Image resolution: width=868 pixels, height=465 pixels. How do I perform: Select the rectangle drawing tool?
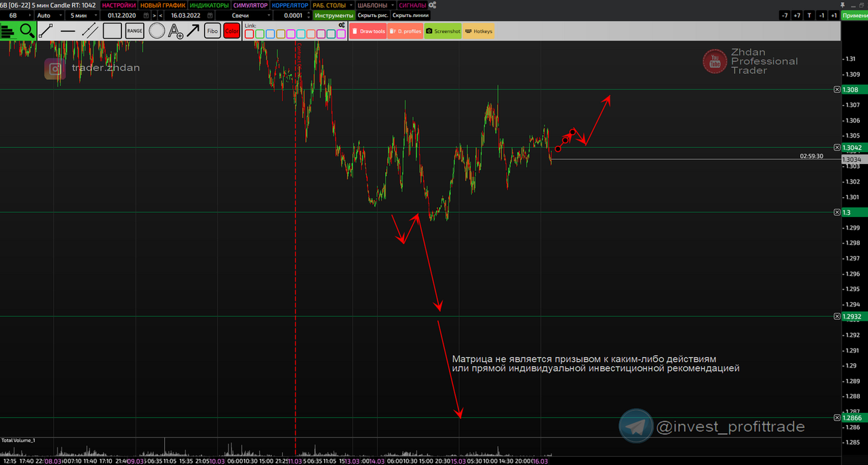click(x=112, y=31)
